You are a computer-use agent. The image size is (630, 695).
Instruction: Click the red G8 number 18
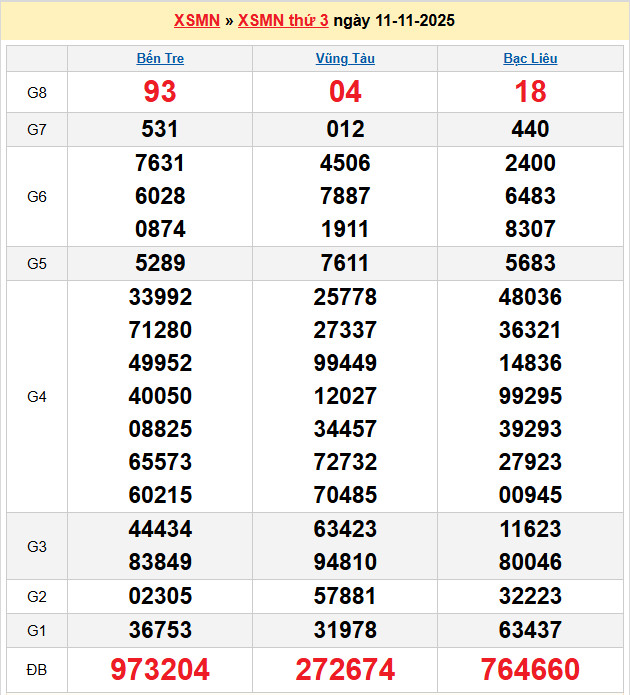530,92
